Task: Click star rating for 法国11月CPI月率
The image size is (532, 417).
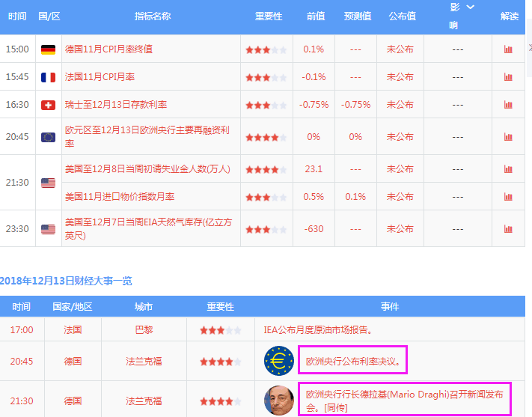Action: point(266,78)
